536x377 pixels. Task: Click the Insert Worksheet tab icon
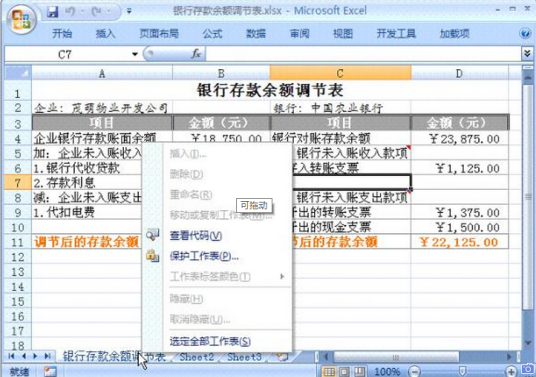(x=282, y=357)
